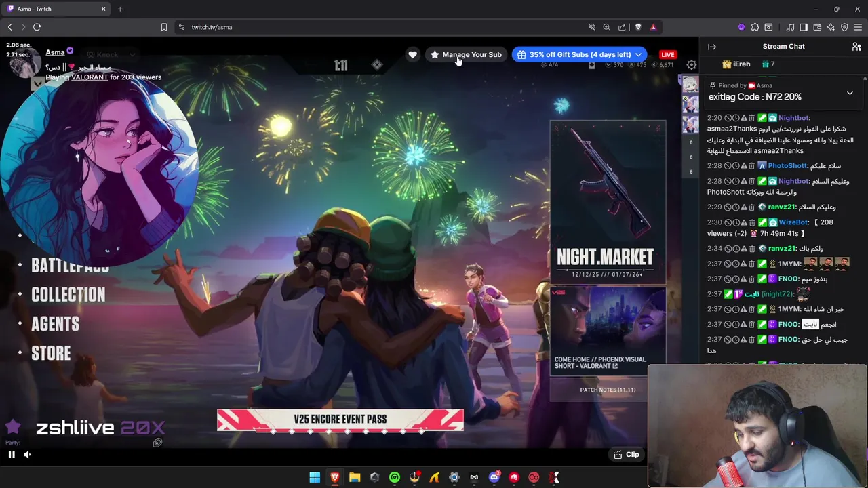Open Discord from the taskbar
Screen dimensions: 868x488
[494, 478]
